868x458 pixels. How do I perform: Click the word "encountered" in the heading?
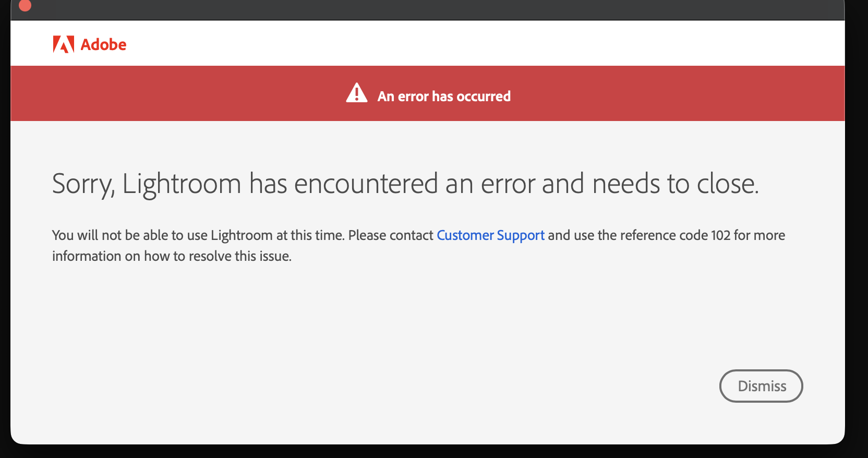coord(366,184)
